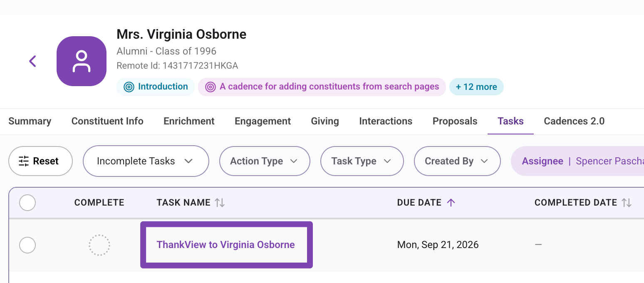Show the + 12 more tags
The width and height of the screenshot is (644, 283).
click(476, 87)
